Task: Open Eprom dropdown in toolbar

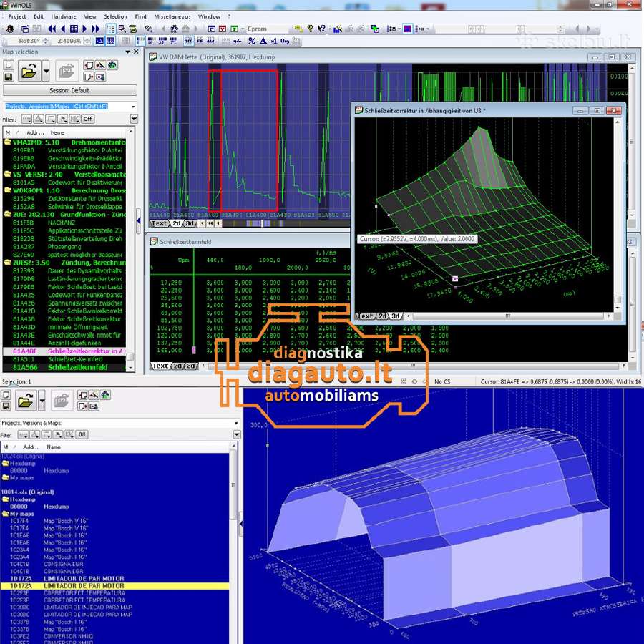Action: pyautogui.click(x=267, y=29)
